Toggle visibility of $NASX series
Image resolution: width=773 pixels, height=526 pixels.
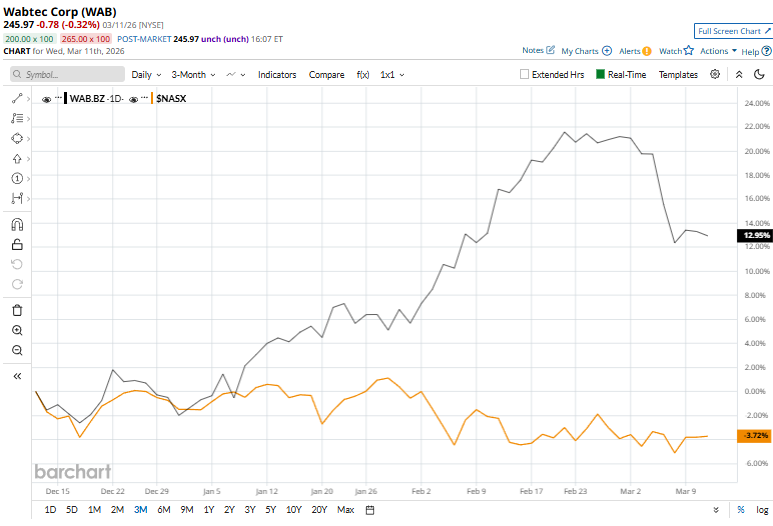click(x=133, y=99)
